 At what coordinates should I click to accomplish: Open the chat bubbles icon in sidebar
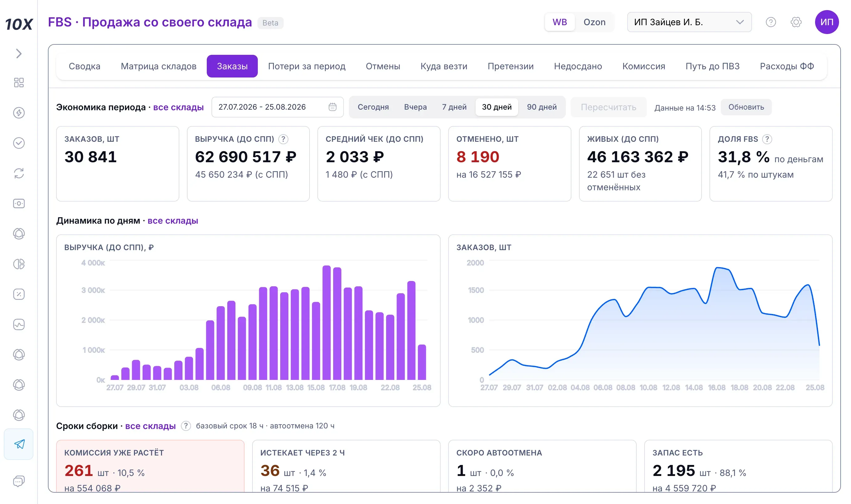pyautogui.click(x=19, y=481)
